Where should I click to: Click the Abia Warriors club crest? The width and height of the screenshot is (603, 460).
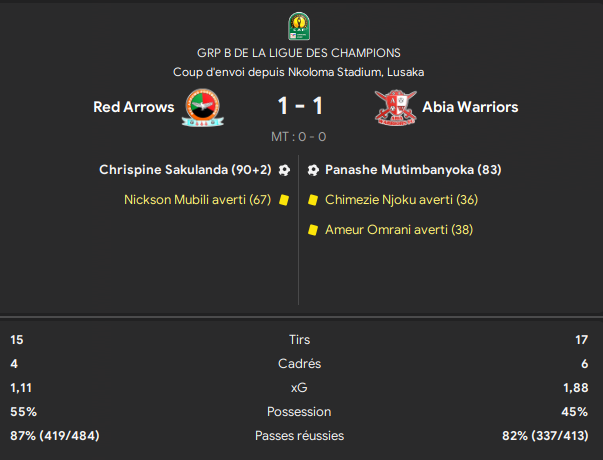(396, 108)
